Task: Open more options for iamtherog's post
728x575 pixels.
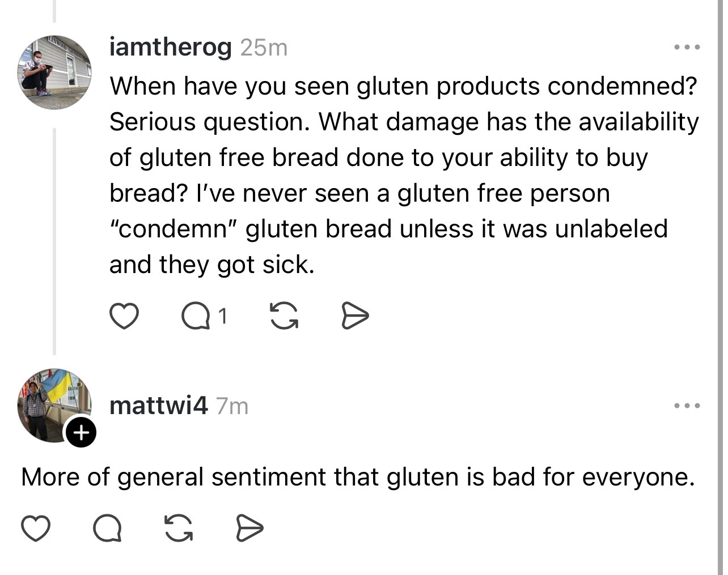Action: click(x=687, y=47)
